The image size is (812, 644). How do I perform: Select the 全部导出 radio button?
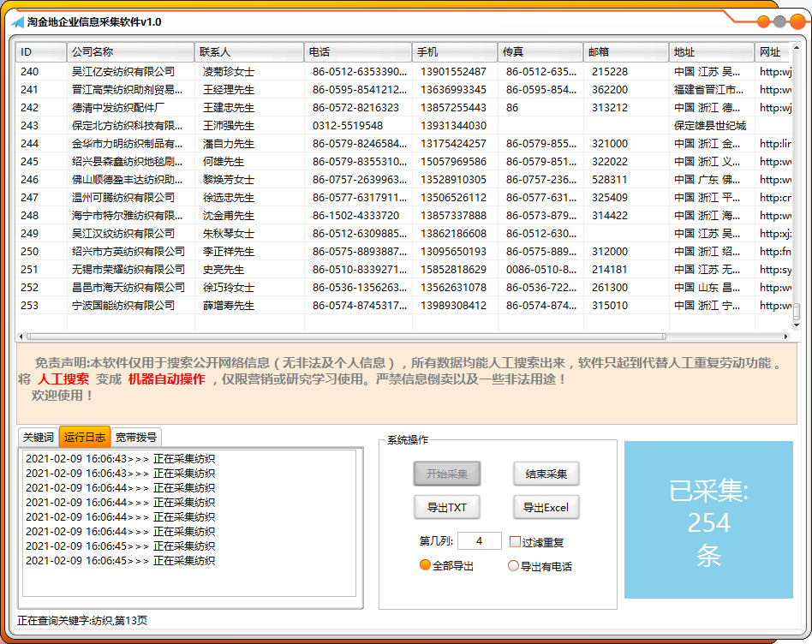click(425, 565)
